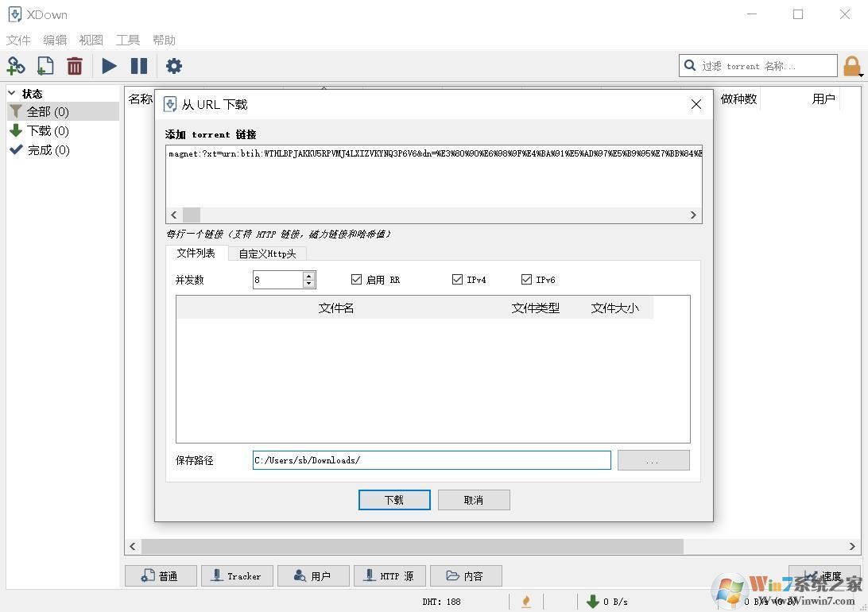This screenshot has height=612, width=868.
Task: Click the 文件类型 column header
Action: 535,308
